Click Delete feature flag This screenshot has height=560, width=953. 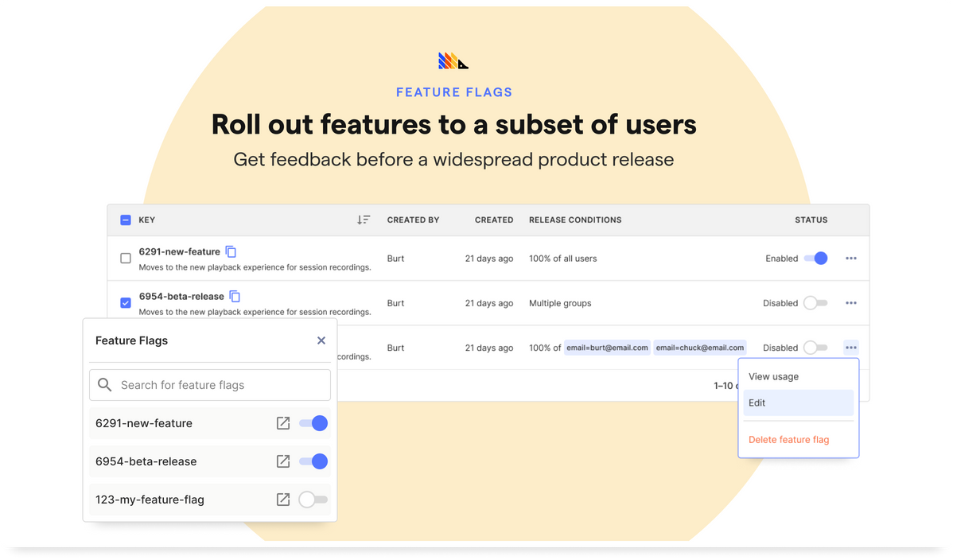[788, 439]
